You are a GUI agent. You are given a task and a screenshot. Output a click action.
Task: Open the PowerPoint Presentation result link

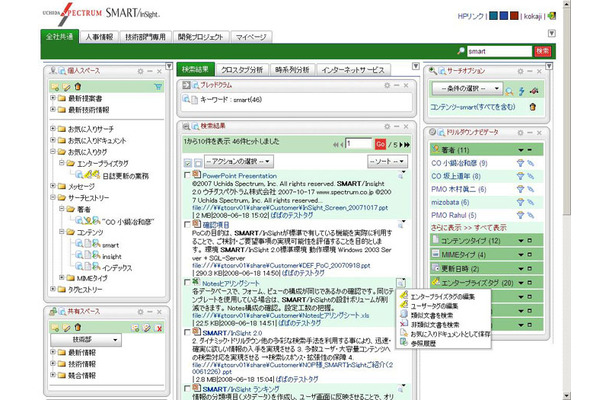(x=240, y=176)
